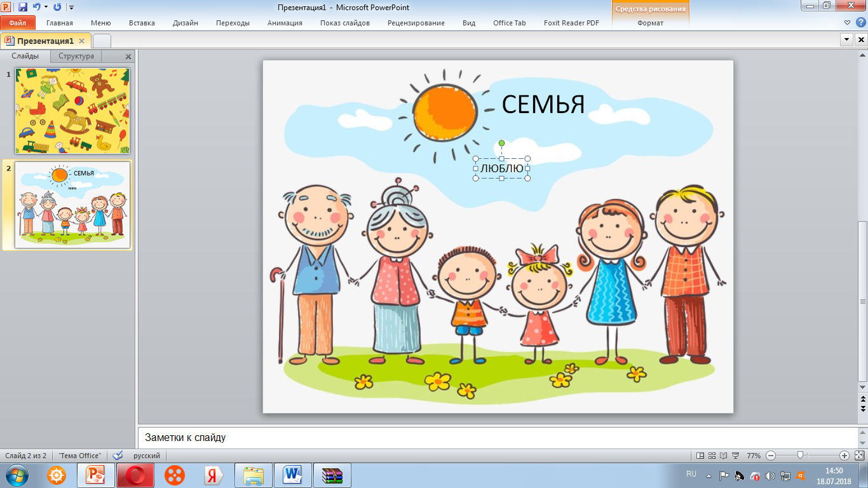Open Word from the Windows taskbar
This screenshot has height=488, width=868.
(293, 475)
